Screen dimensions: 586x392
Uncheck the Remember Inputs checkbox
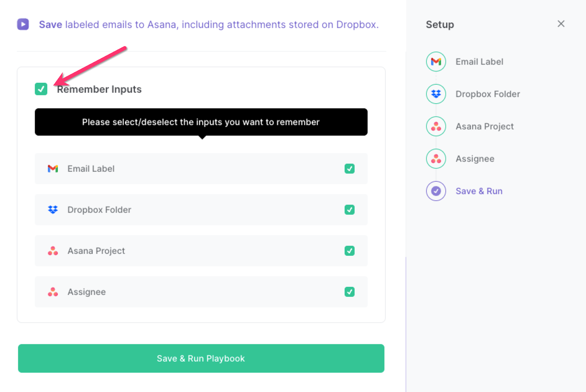coord(41,89)
